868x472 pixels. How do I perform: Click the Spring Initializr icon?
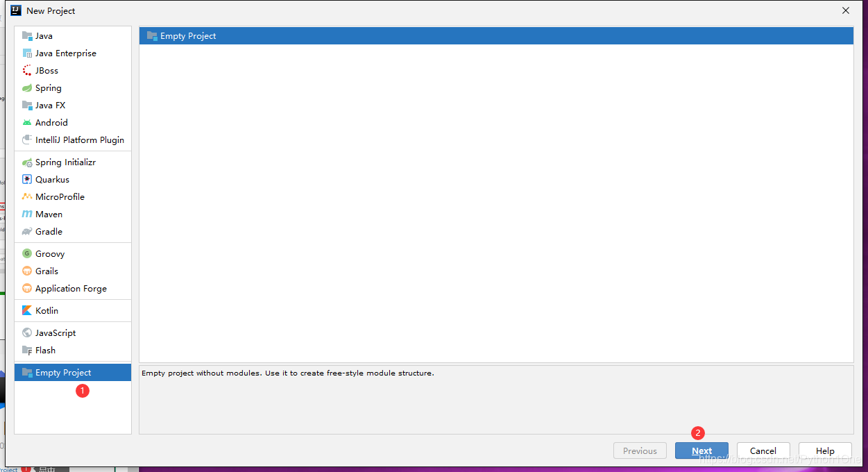27,162
